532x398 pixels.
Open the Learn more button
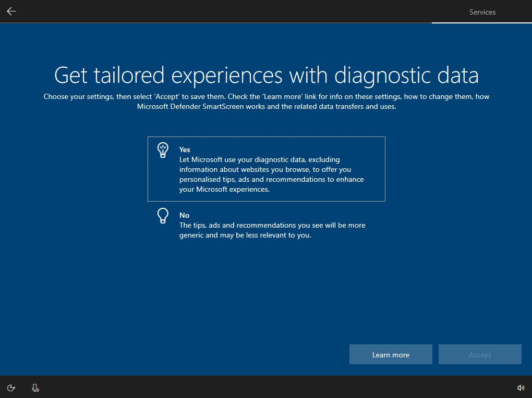(391, 354)
